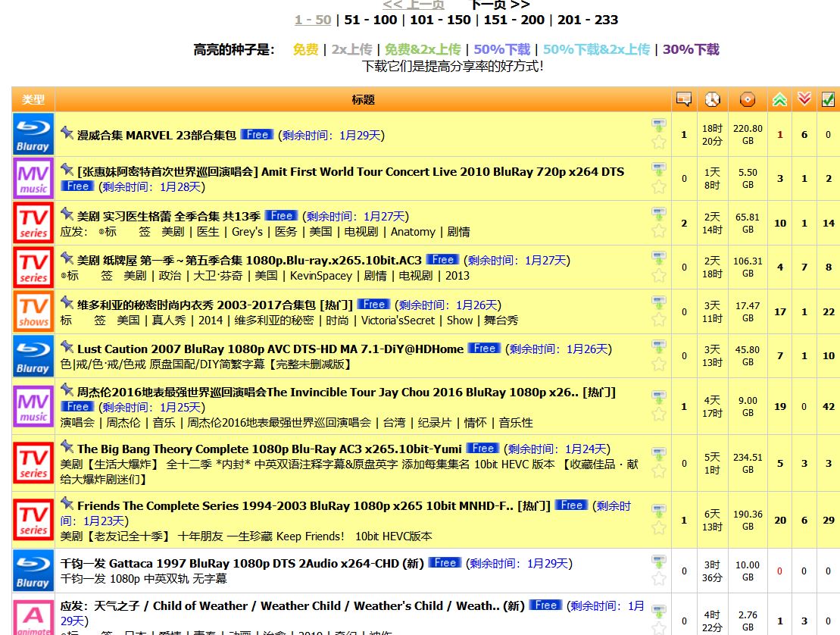This screenshot has width=840, height=635.
Task: Download the Amit First World Tour torrent
Action: coord(659,169)
